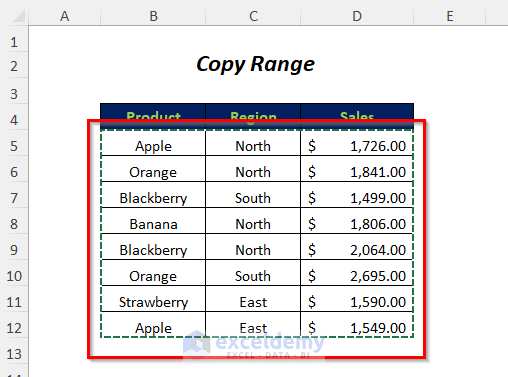The image size is (508, 377).
Task: Select column E header
Action: point(450,16)
